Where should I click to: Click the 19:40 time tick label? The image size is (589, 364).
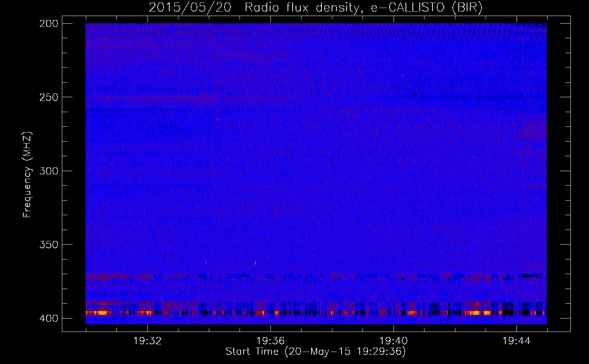[x=394, y=341]
